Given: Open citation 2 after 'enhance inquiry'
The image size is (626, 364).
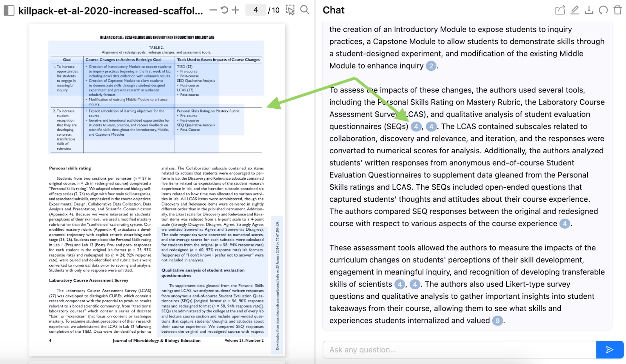Looking at the screenshot, I should pos(431,66).
